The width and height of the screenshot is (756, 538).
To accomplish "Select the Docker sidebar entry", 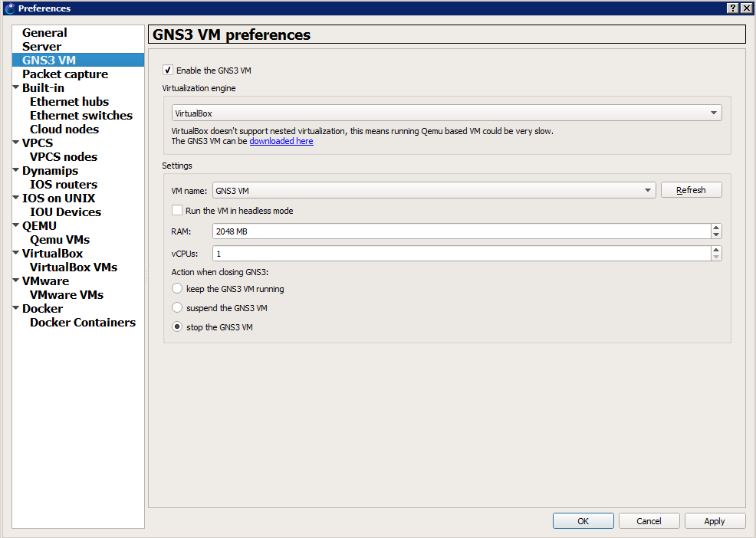I will (x=42, y=308).
